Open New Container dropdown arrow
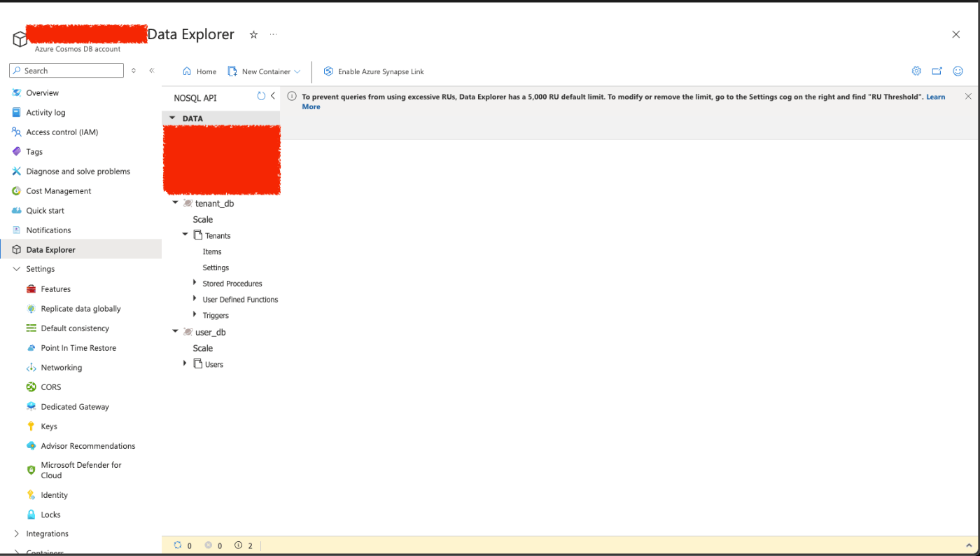Image resolution: width=980 pixels, height=556 pixels. click(x=297, y=71)
